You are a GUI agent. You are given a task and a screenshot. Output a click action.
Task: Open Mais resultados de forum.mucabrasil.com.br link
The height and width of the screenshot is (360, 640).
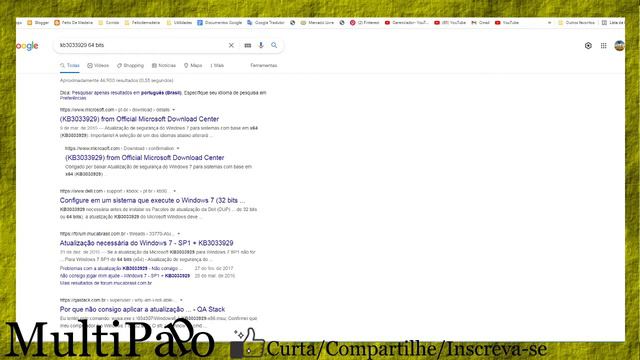tap(106, 283)
